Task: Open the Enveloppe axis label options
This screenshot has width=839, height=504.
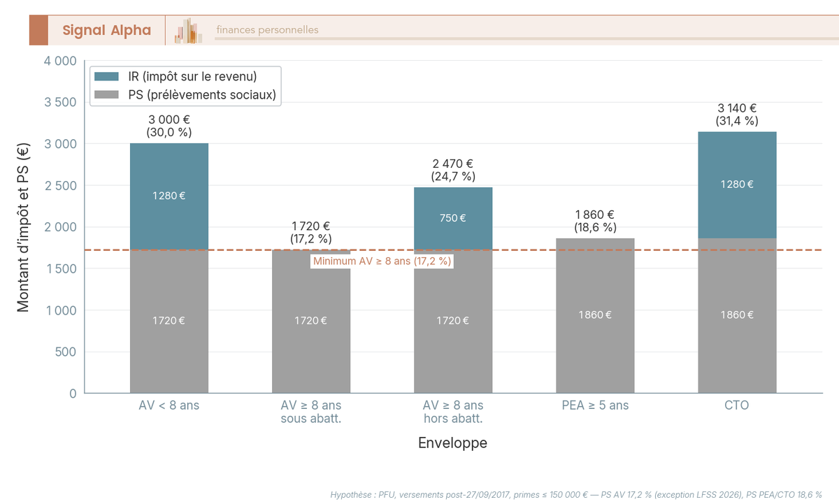Action: (453, 442)
